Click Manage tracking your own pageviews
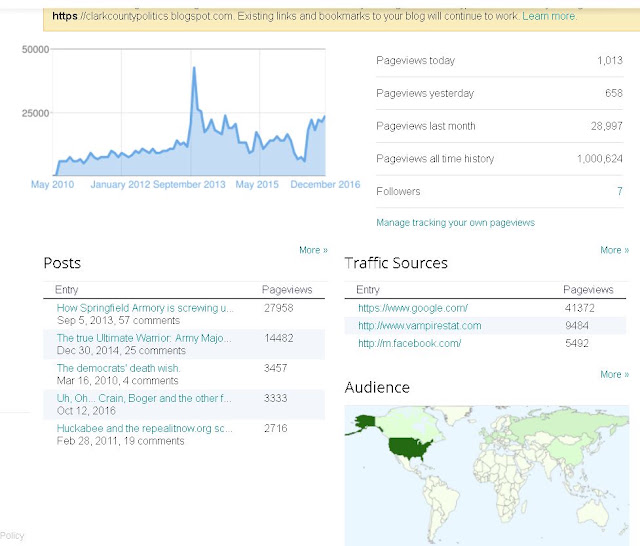Image resolution: width=640 pixels, height=546 pixels. pyautogui.click(x=455, y=223)
